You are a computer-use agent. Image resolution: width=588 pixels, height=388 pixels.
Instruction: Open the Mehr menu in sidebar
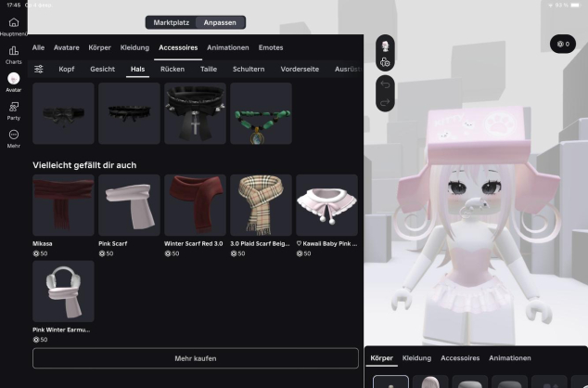(x=13, y=138)
